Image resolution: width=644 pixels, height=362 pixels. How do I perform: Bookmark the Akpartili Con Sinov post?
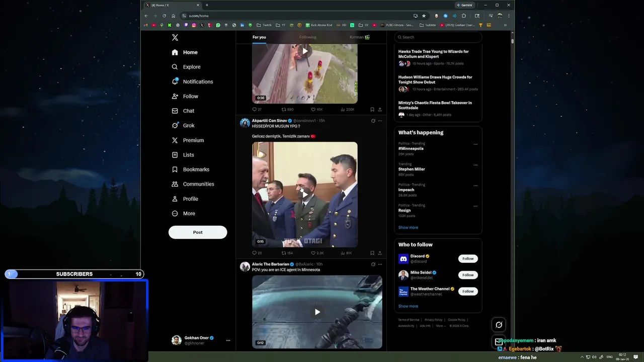coord(372,253)
